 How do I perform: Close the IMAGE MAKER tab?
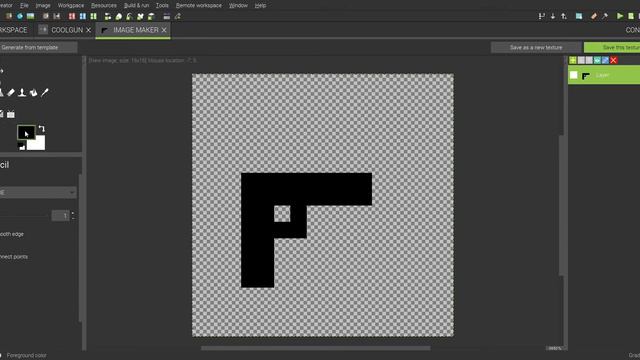point(164,30)
